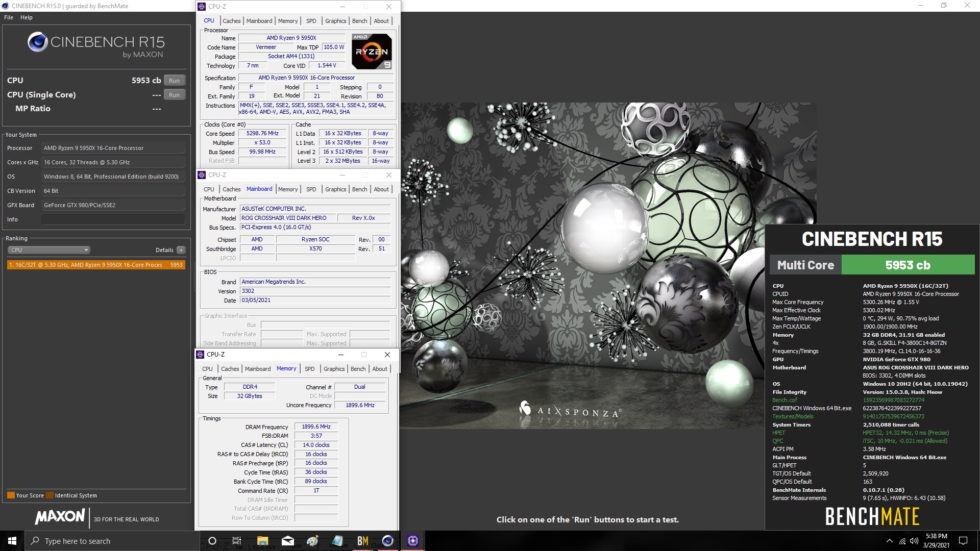980x551 pixels.
Task: Select CPU tab in middle CPU-Z window
Action: click(x=209, y=189)
